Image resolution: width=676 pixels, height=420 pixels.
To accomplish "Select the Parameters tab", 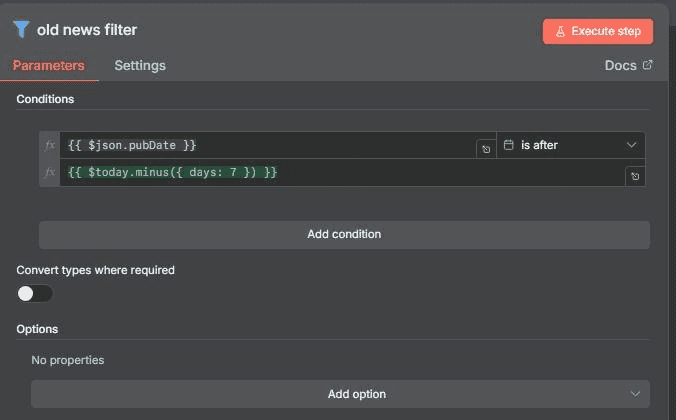I will pyautogui.click(x=48, y=65).
